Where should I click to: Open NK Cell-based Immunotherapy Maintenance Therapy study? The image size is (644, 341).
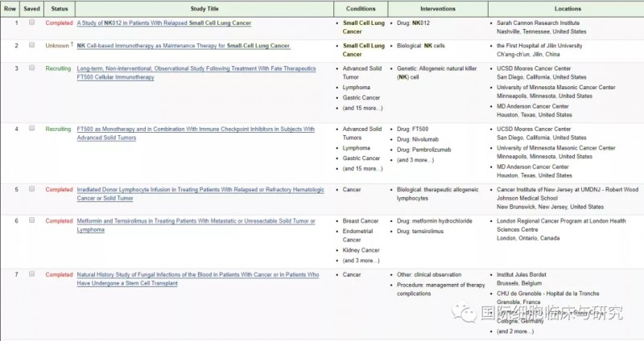coord(183,46)
